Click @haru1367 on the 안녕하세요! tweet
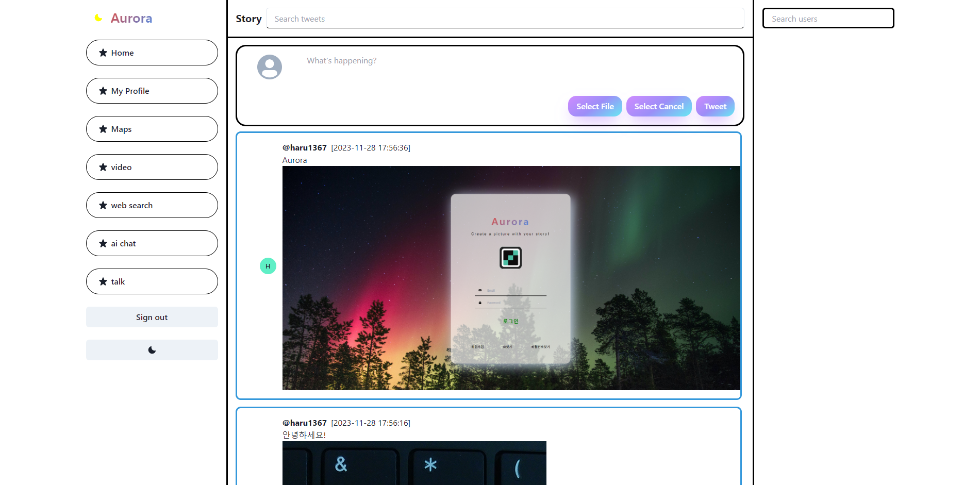 [305, 423]
